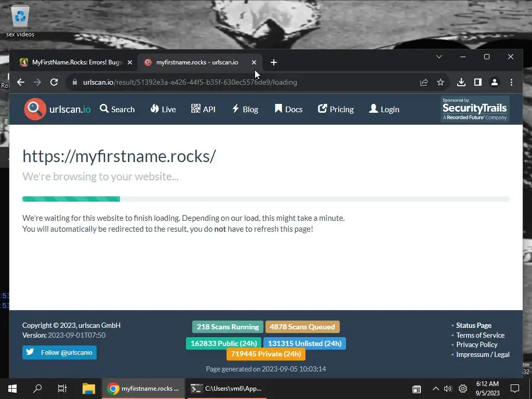Maximize the Chrome window
The width and height of the screenshot is (532, 399).
[486, 57]
